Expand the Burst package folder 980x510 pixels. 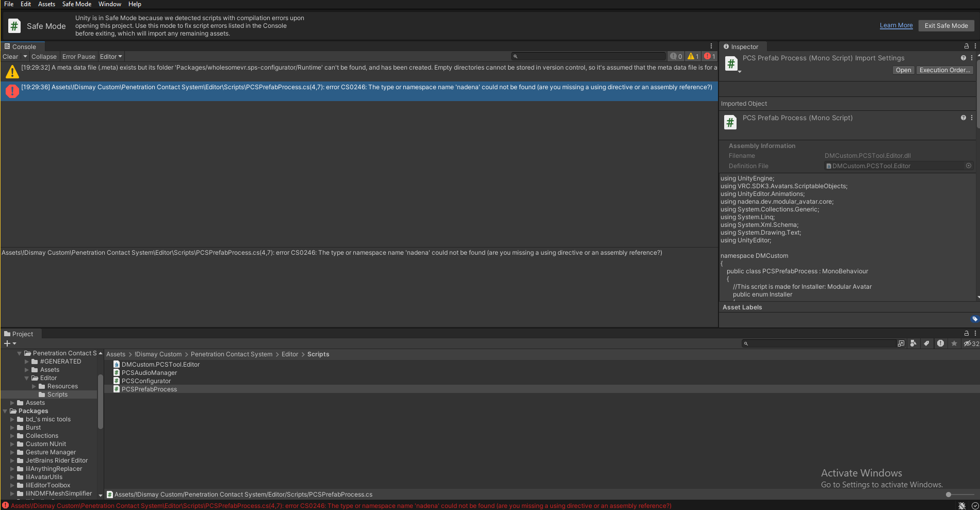pyautogui.click(x=12, y=427)
